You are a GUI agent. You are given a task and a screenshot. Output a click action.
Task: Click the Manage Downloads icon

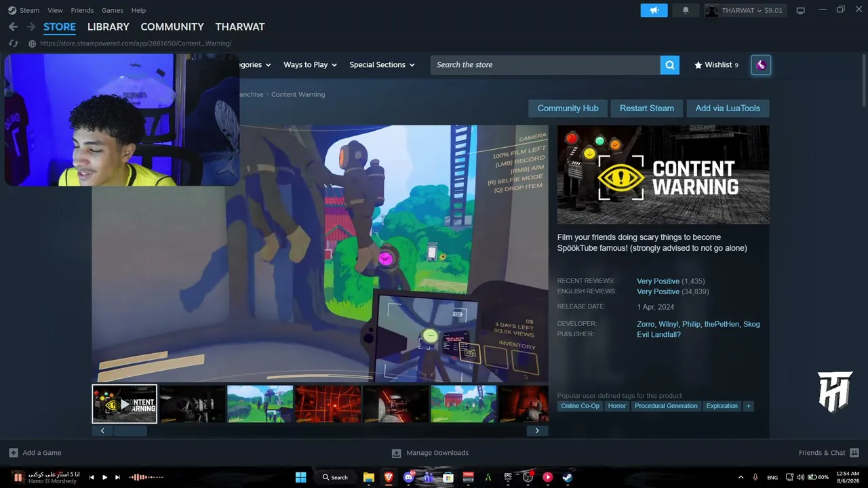[x=397, y=453]
